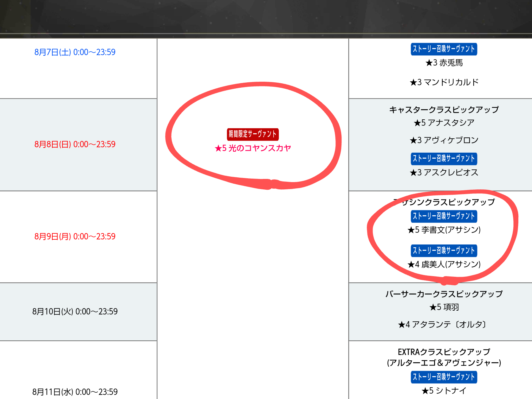Select the blue story-summon badge above ★5 李書文
Screen dimensions: 532x399
(444, 216)
